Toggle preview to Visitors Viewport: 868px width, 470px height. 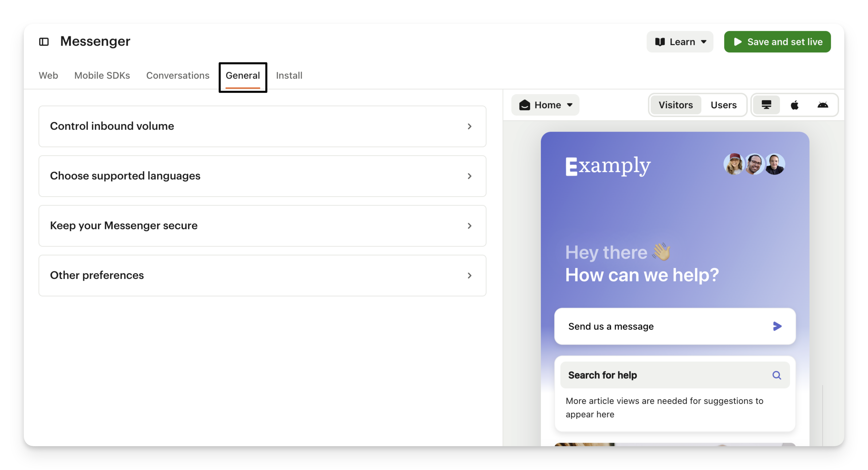676,105
